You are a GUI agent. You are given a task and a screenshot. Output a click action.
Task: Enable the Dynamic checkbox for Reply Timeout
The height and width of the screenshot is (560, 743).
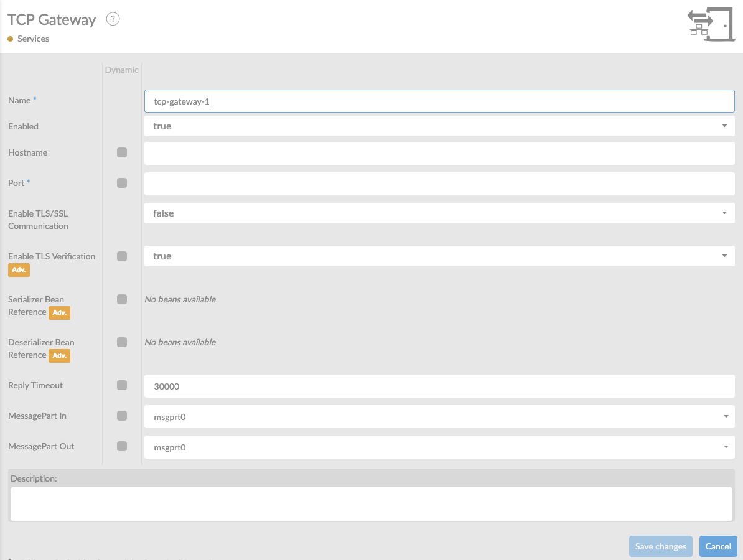(122, 385)
